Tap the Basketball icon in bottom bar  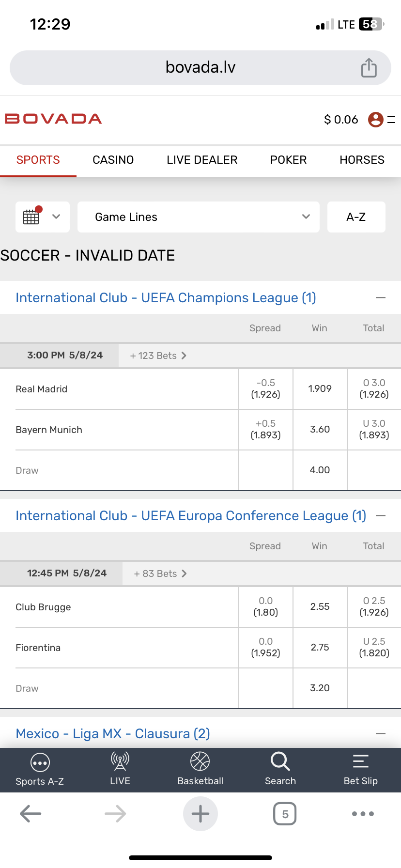pos(200,762)
